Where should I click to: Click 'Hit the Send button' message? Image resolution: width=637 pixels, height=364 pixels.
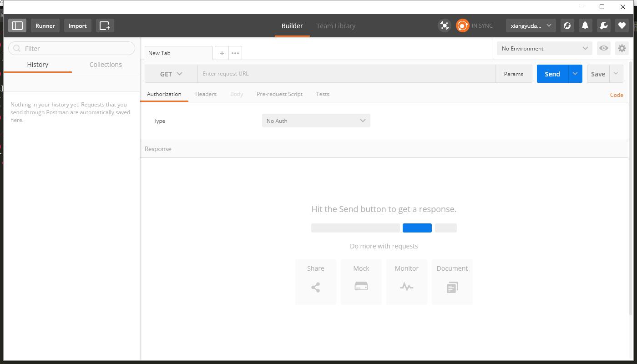[x=384, y=209]
